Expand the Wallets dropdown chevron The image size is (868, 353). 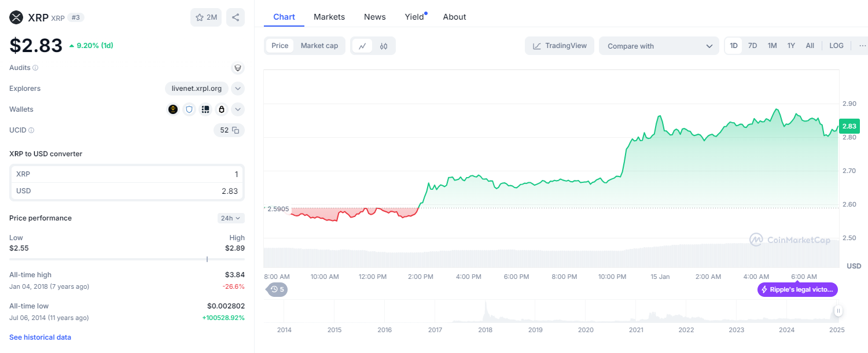(x=238, y=109)
